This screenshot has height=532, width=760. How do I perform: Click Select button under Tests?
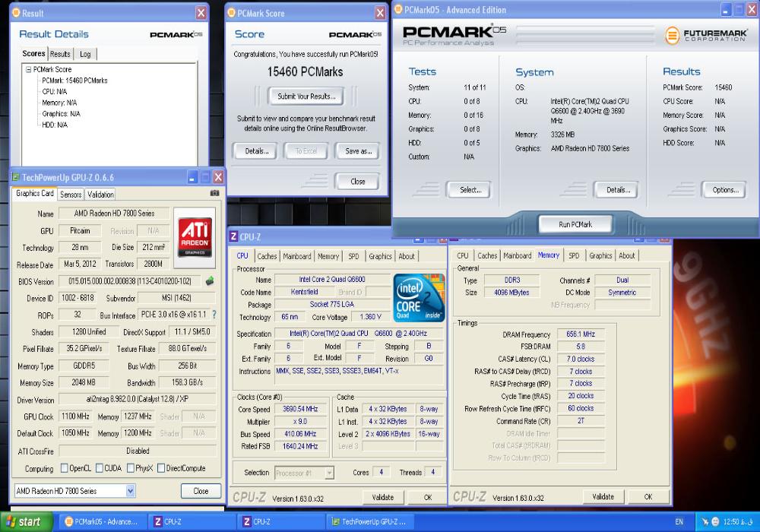(x=470, y=190)
